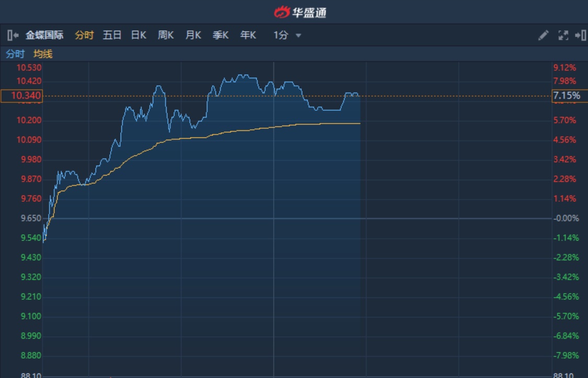Open the 日K chart tab

[139, 36]
